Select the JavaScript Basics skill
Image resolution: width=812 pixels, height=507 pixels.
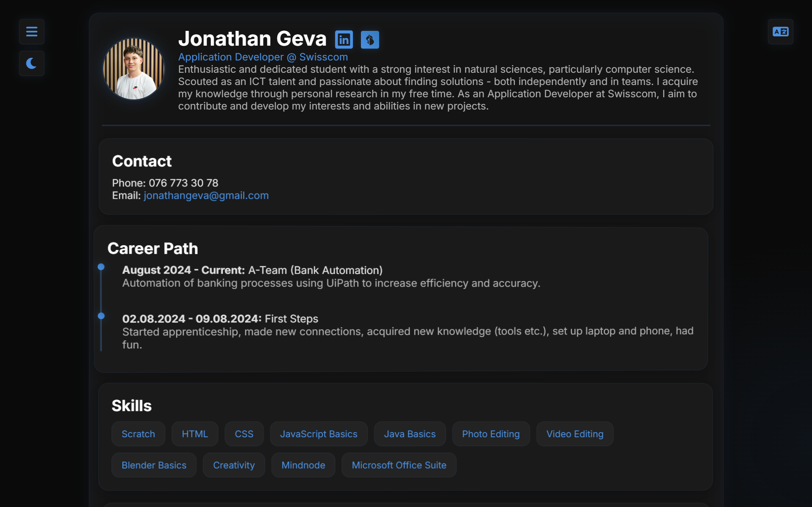pos(319,433)
